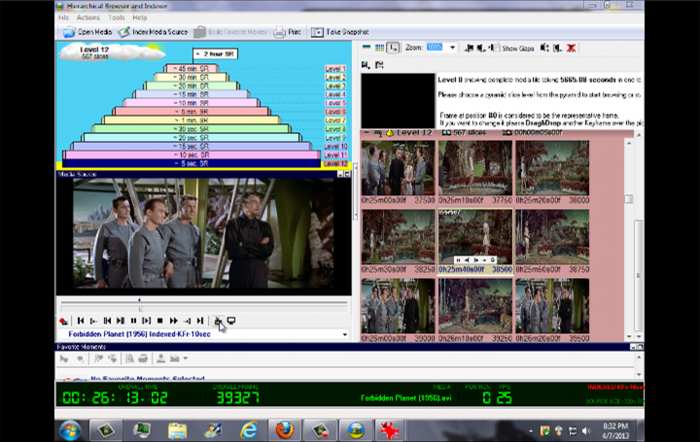Viewport: 700px width, 442px height.
Task: Click the media seek slider track
Action: (204, 303)
